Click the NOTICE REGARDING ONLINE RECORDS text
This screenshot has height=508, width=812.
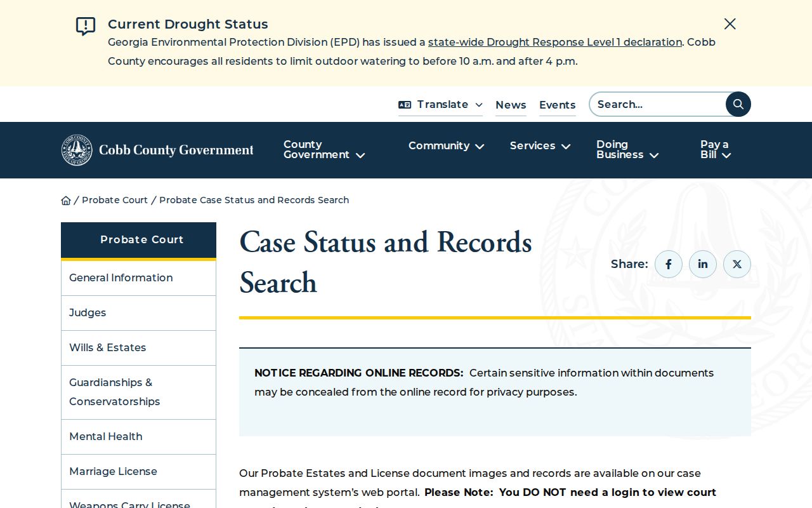(359, 373)
